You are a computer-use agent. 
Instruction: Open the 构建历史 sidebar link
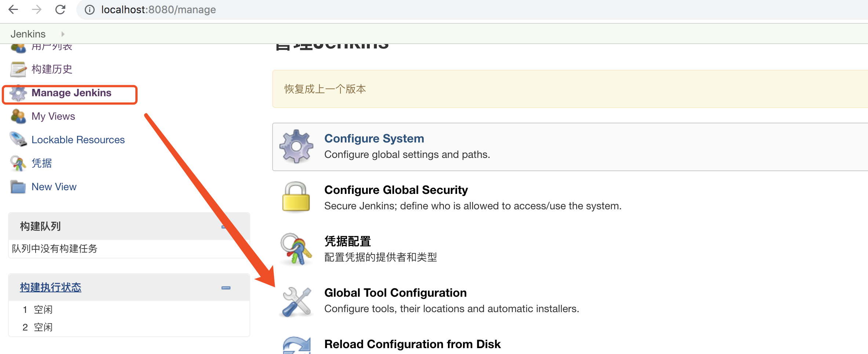pos(52,69)
